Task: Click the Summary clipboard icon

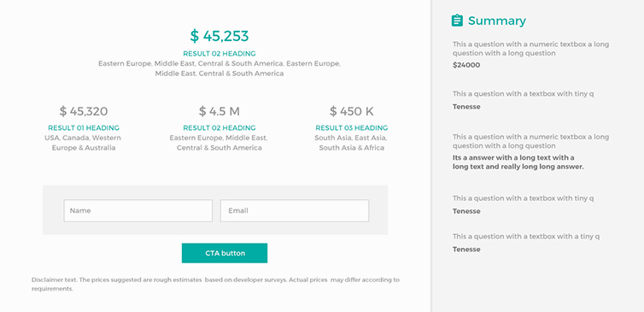Action: 457,21
